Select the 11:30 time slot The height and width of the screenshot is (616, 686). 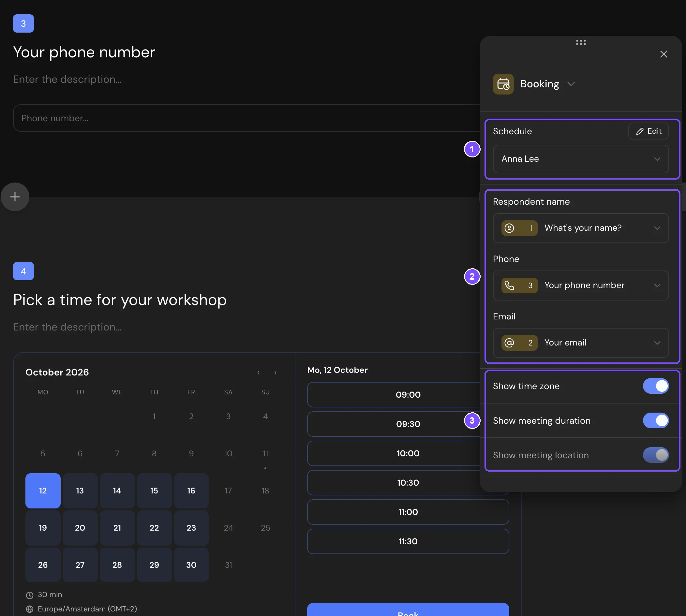click(408, 542)
